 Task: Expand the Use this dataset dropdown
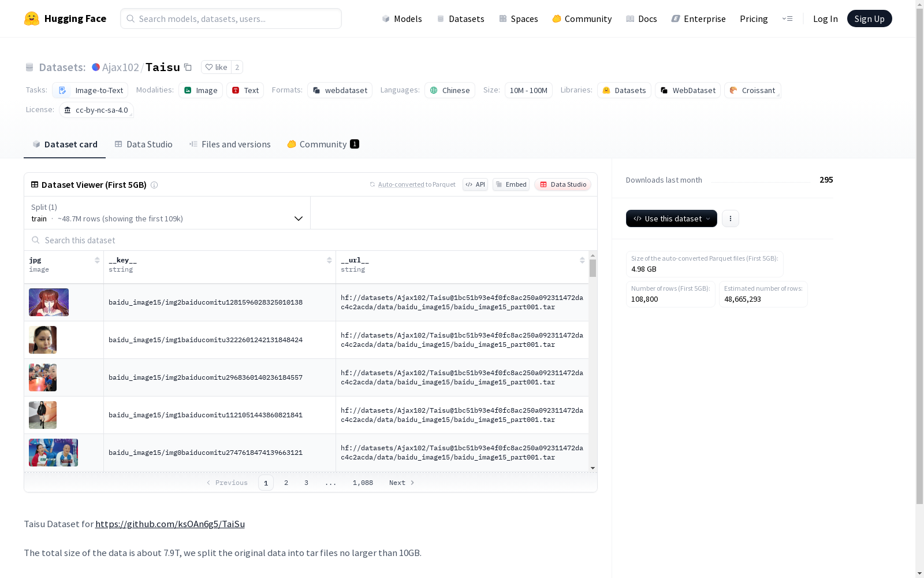pos(672,218)
